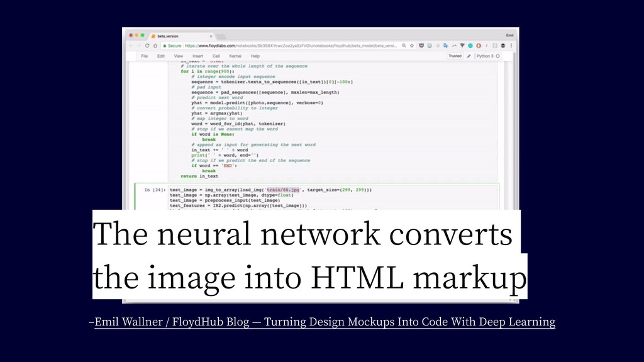
Task: Open the Cell menu in Jupyter
Action: coord(216,56)
